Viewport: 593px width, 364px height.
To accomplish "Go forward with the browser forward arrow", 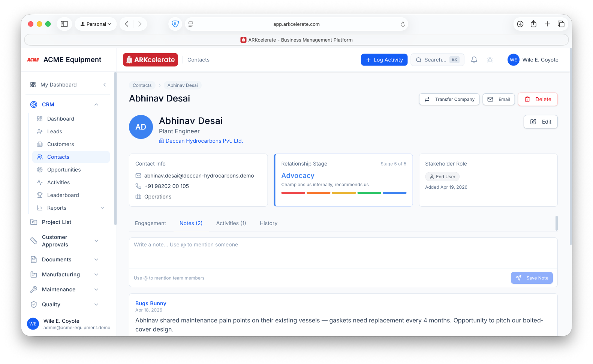I will [x=140, y=24].
